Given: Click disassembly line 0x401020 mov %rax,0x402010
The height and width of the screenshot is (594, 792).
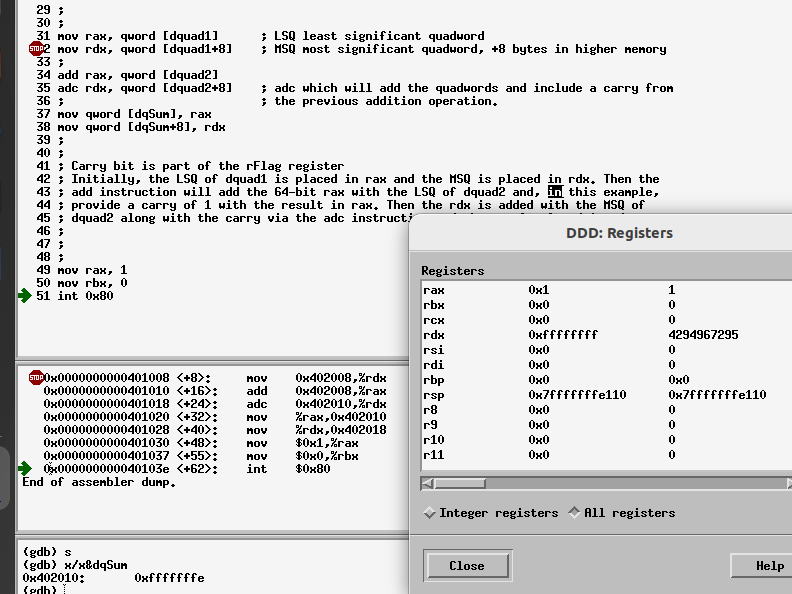Looking at the screenshot, I should click(215, 417).
